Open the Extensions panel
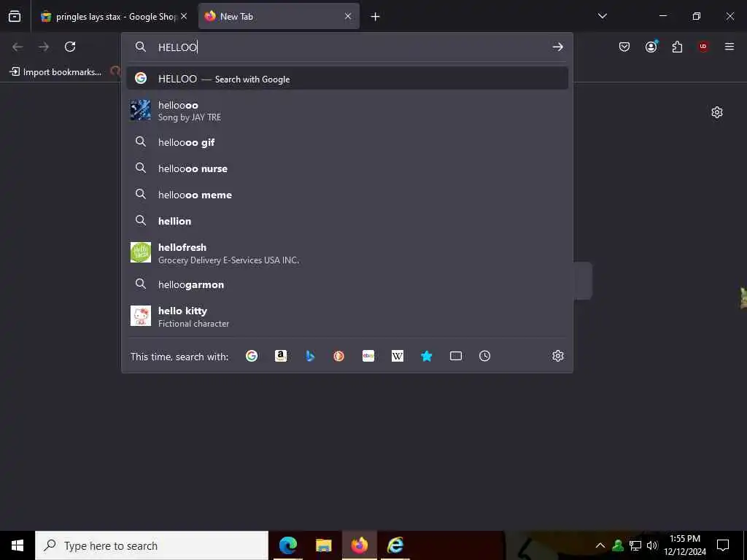 pyautogui.click(x=677, y=47)
